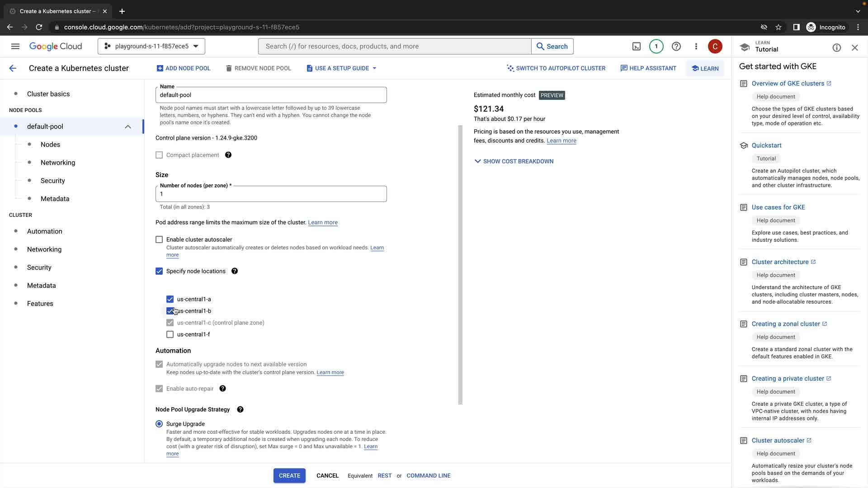Check the us-central1-f zone
868x488 pixels.
click(x=170, y=334)
